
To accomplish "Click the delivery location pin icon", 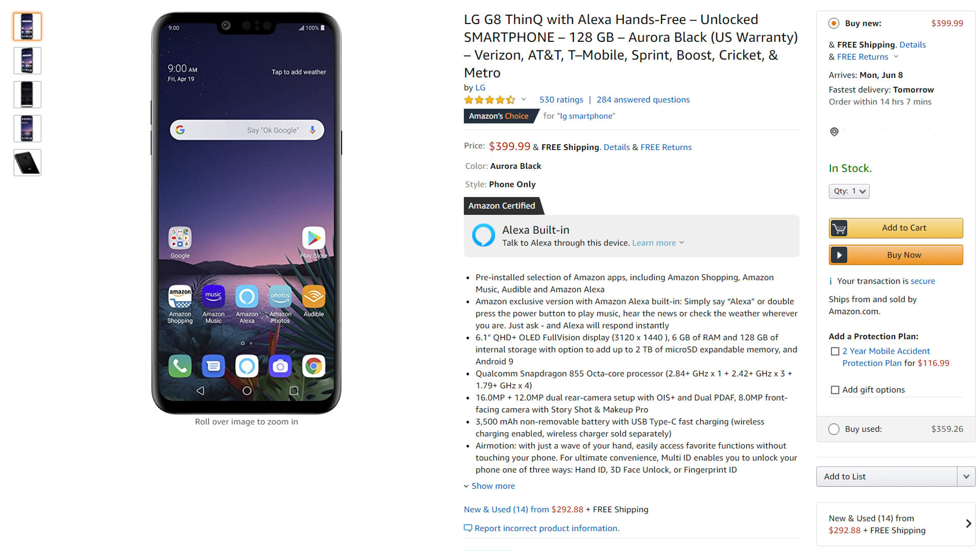I will tap(834, 132).
